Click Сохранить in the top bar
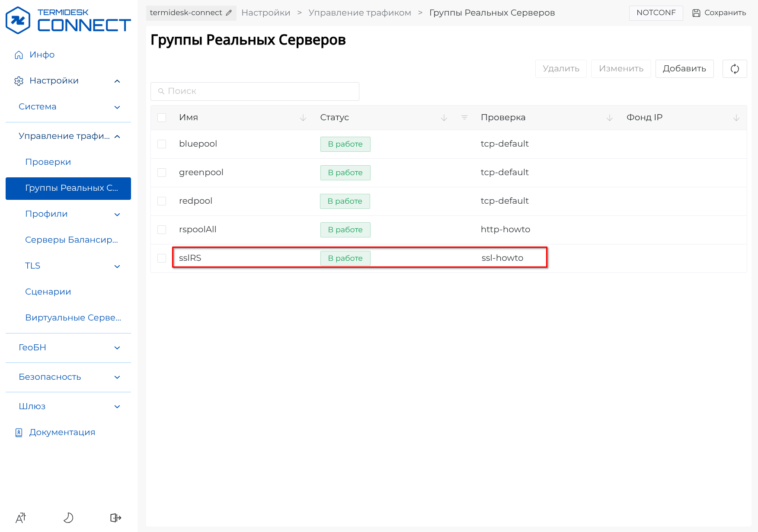 tap(719, 13)
